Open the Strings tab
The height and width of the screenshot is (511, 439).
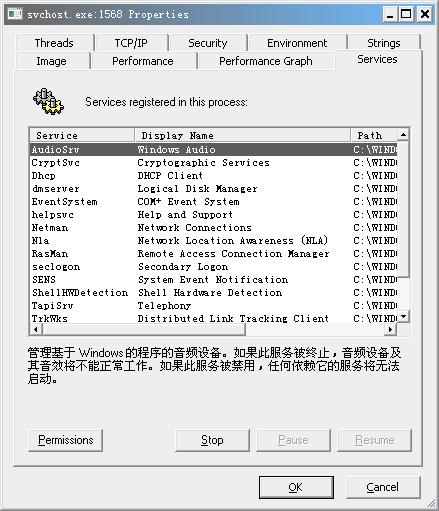tap(384, 43)
